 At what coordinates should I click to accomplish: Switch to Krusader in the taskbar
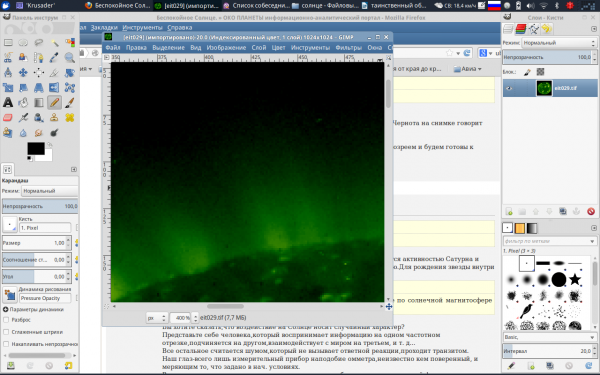click(36, 5)
